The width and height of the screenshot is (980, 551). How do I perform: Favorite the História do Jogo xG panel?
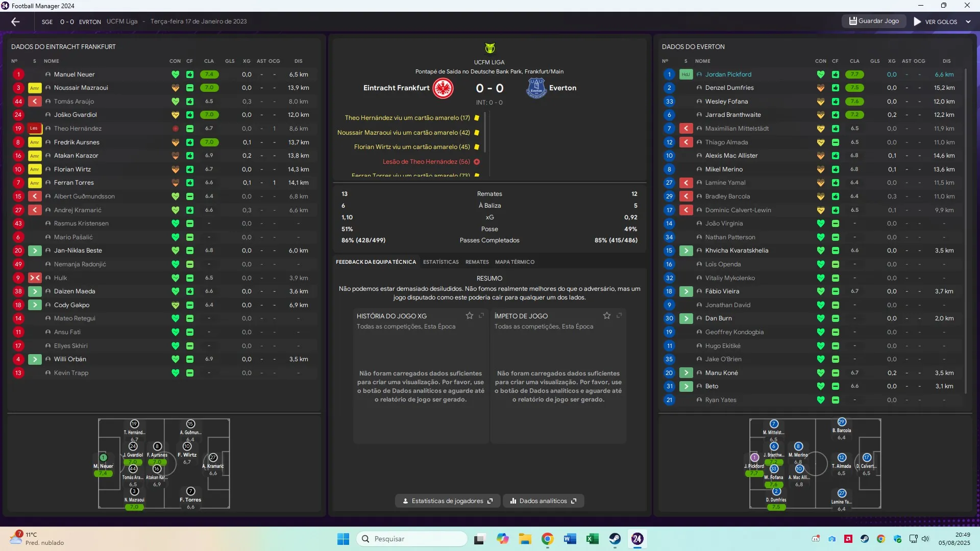(x=469, y=316)
